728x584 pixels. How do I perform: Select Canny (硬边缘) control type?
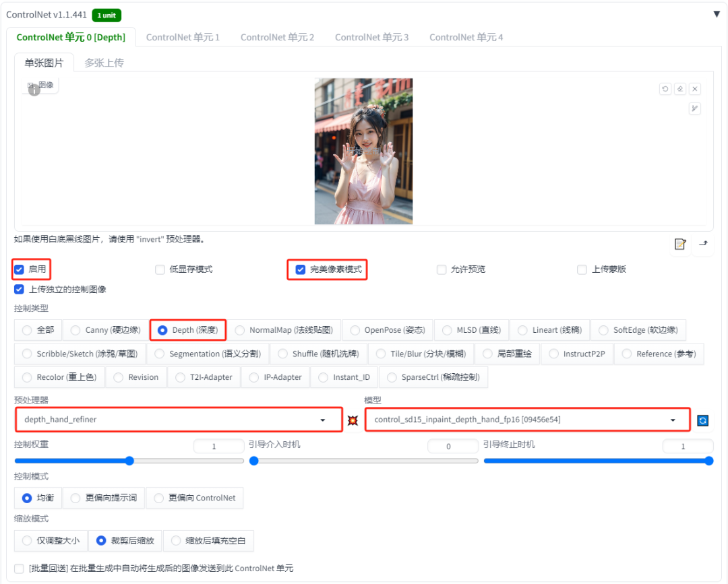(105, 330)
